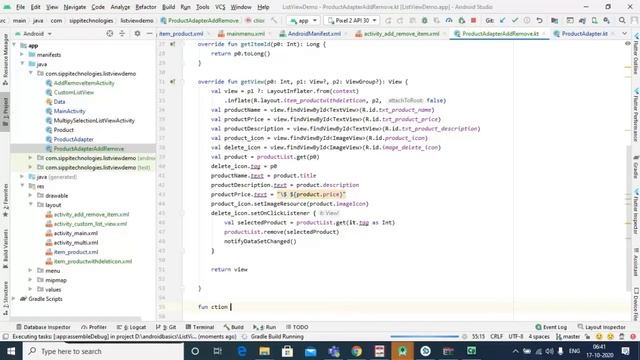Toggle the Gradle tool window on right edge
Image resolution: width=640 pixels, height=360 pixels.
(636, 167)
